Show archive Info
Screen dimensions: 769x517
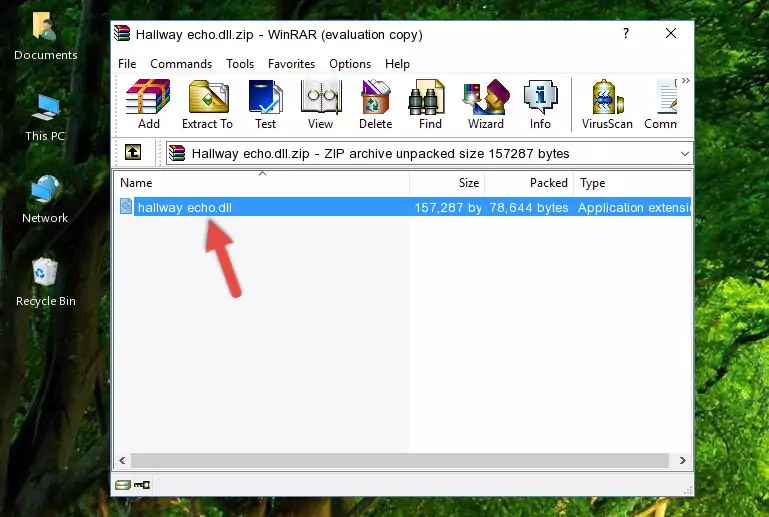coord(540,104)
